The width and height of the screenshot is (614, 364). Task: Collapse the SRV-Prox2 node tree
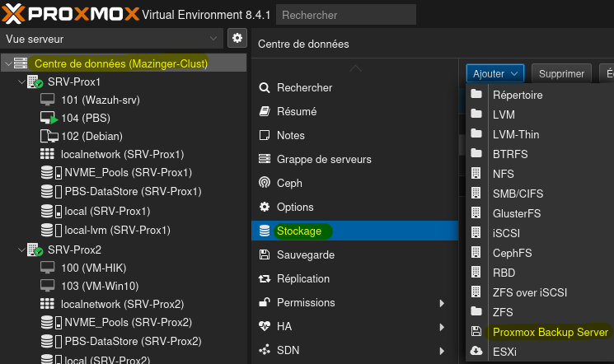pyautogui.click(x=21, y=250)
